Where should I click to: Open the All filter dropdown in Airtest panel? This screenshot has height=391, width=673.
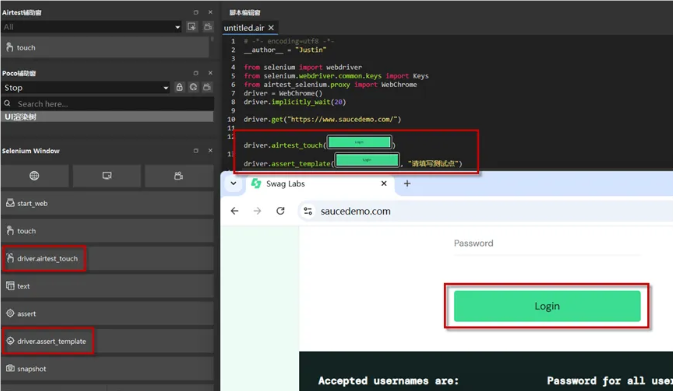(92, 27)
